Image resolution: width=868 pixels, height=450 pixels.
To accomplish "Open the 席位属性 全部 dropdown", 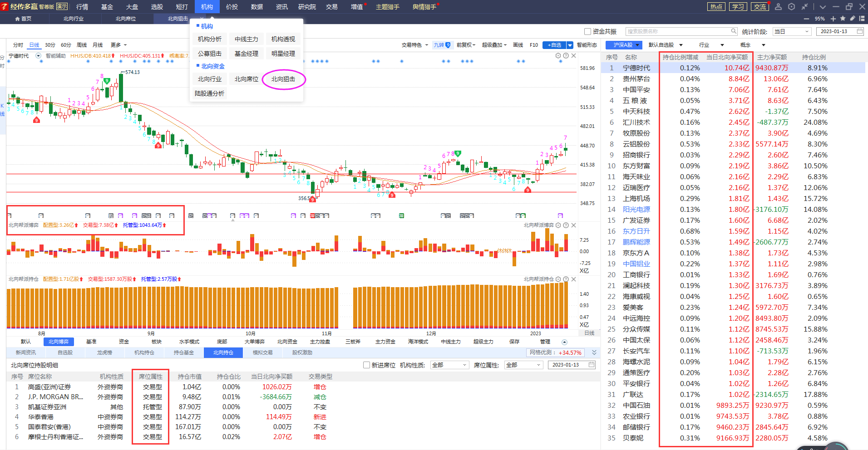I will point(523,365).
